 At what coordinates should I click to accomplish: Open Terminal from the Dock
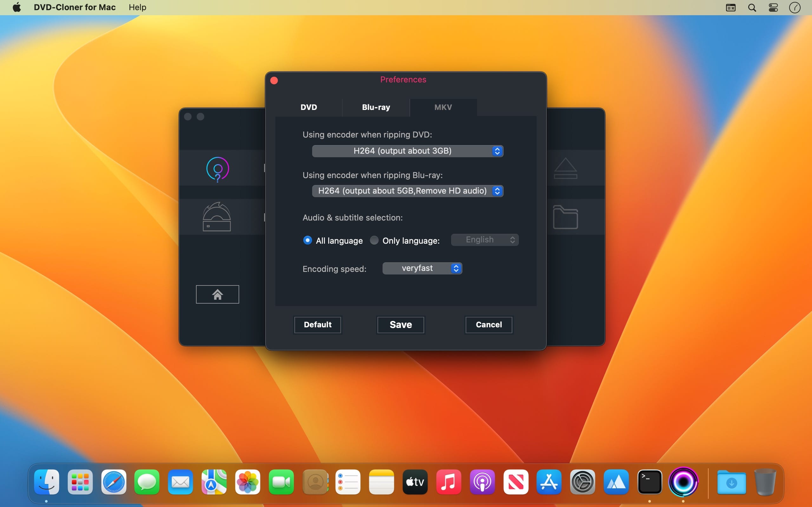(650, 482)
